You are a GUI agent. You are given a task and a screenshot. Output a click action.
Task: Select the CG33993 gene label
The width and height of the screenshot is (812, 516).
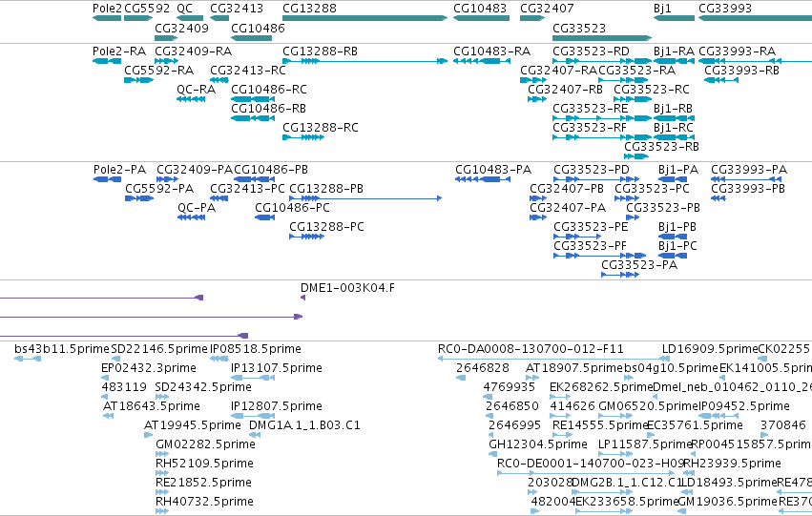coord(725,9)
